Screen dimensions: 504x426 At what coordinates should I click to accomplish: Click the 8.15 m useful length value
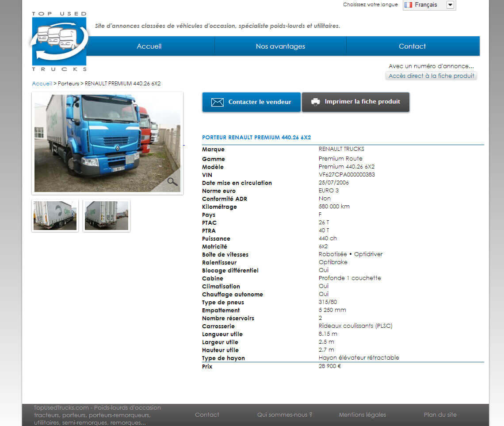pyautogui.click(x=328, y=334)
